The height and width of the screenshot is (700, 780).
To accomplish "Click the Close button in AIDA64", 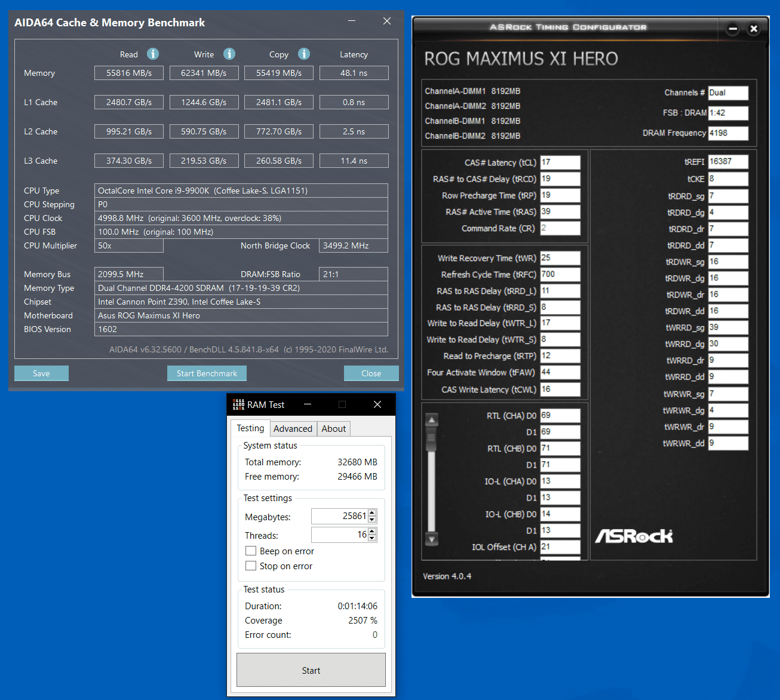I will [371, 373].
